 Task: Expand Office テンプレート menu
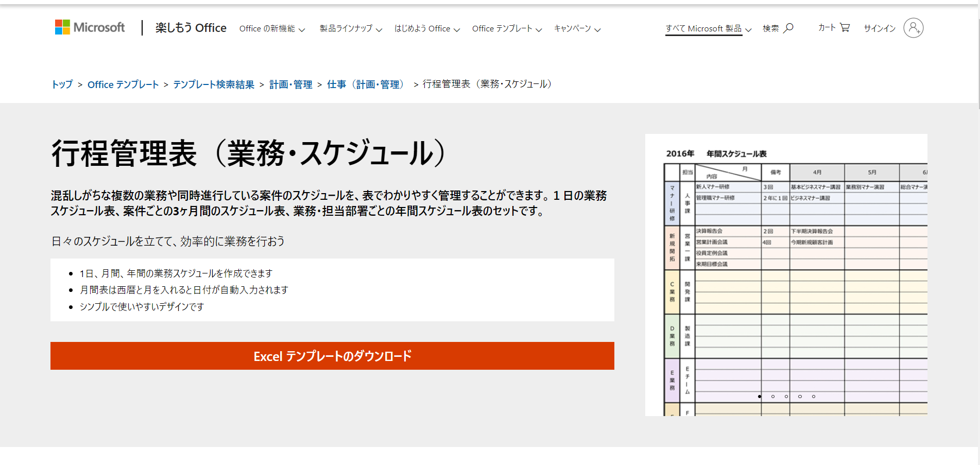tap(507, 29)
